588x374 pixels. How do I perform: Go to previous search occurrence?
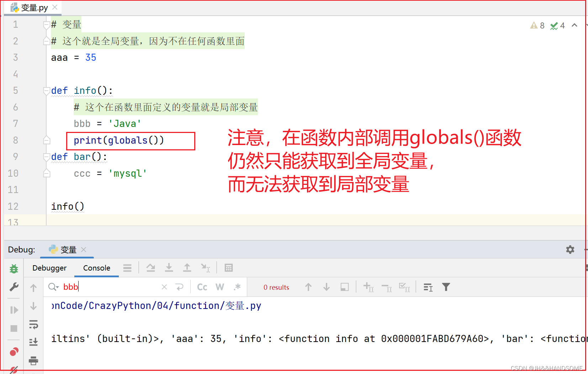308,287
